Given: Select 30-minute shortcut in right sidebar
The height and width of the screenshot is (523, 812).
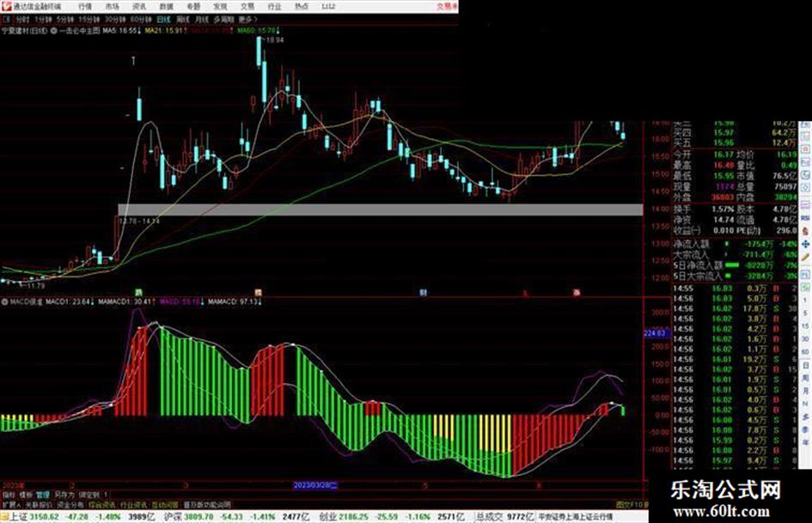Looking at the screenshot, I should (805, 338).
